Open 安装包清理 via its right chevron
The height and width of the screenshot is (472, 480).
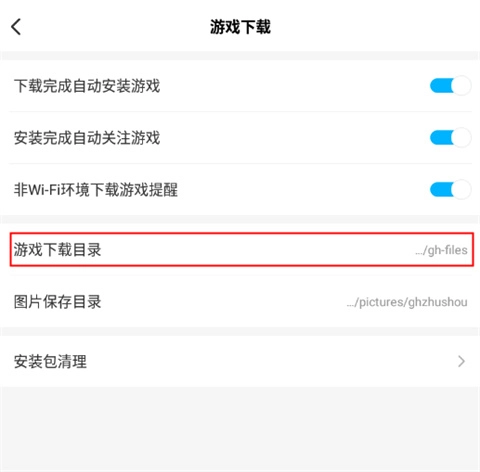pyautogui.click(x=461, y=361)
